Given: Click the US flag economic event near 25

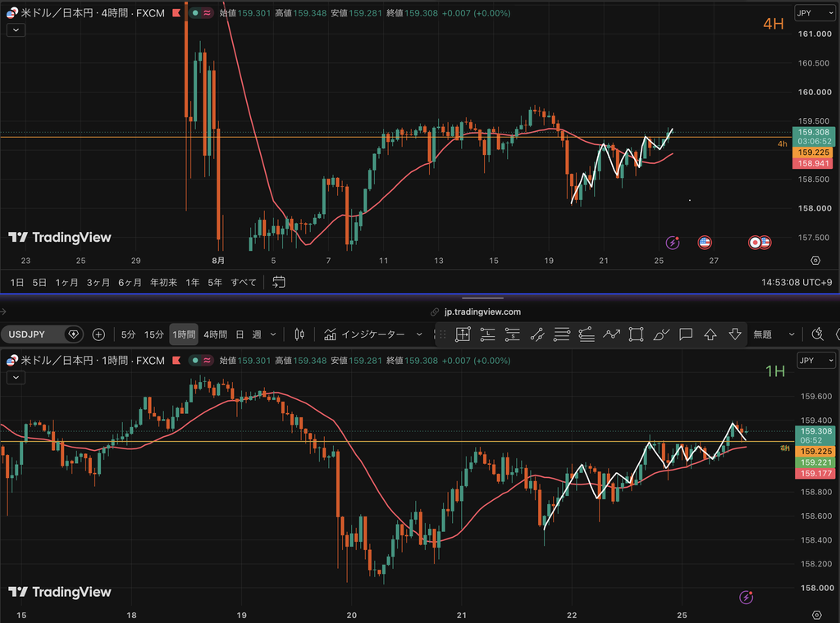Looking at the screenshot, I should coord(705,243).
